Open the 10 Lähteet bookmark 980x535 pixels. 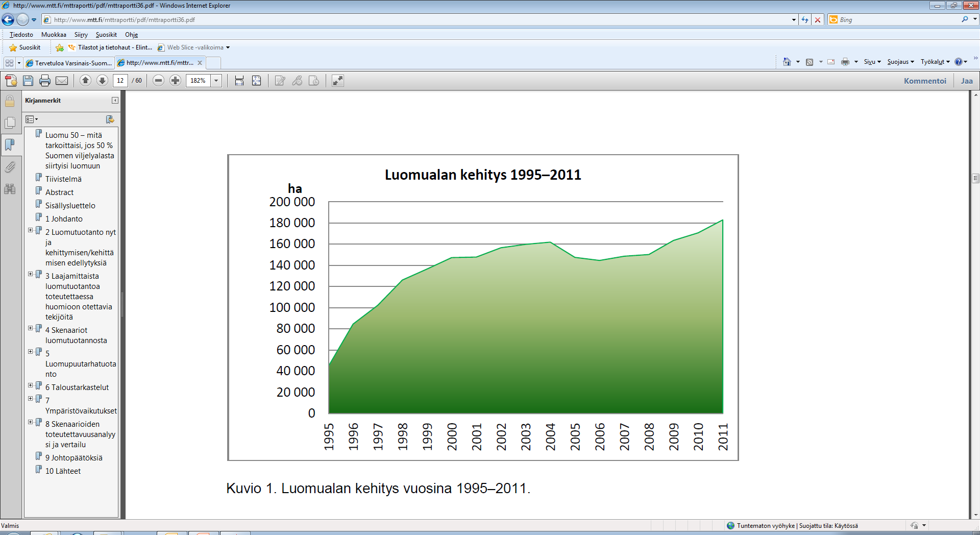tap(63, 471)
